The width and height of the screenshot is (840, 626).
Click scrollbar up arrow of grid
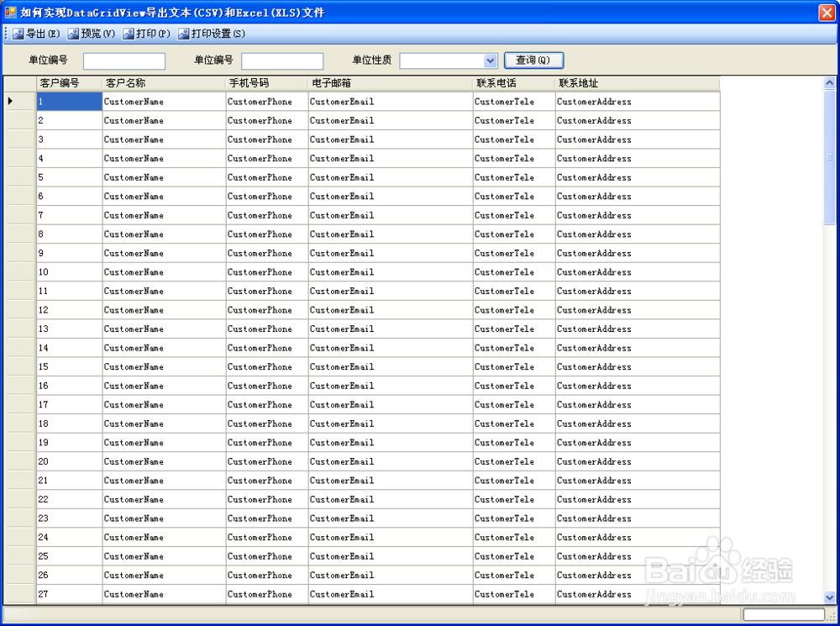point(829,82)
